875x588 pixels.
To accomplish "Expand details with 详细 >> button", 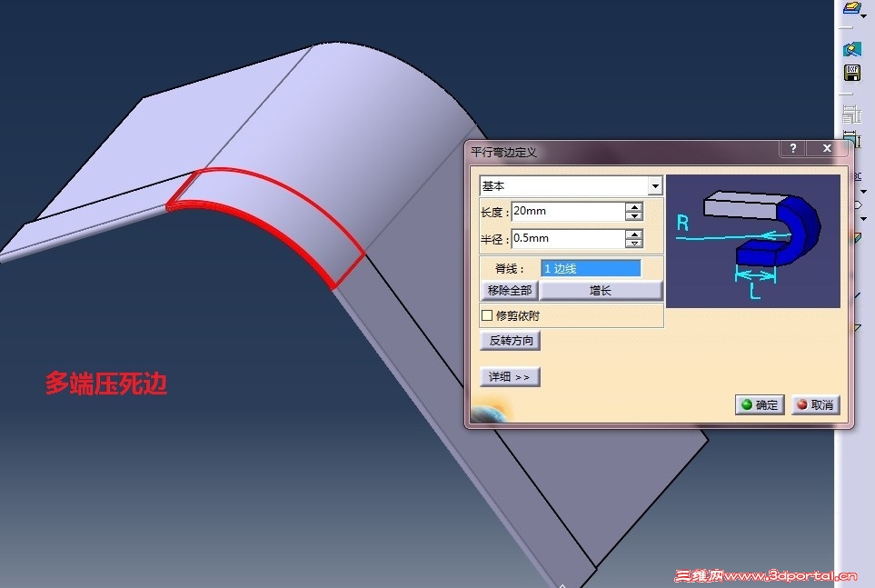I will point(510,377).
